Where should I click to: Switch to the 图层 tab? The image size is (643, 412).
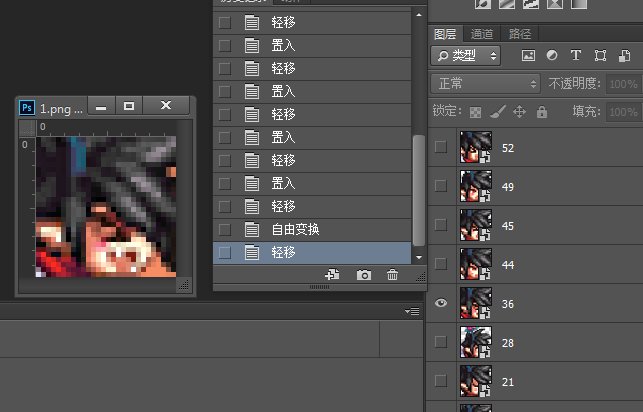445,34
